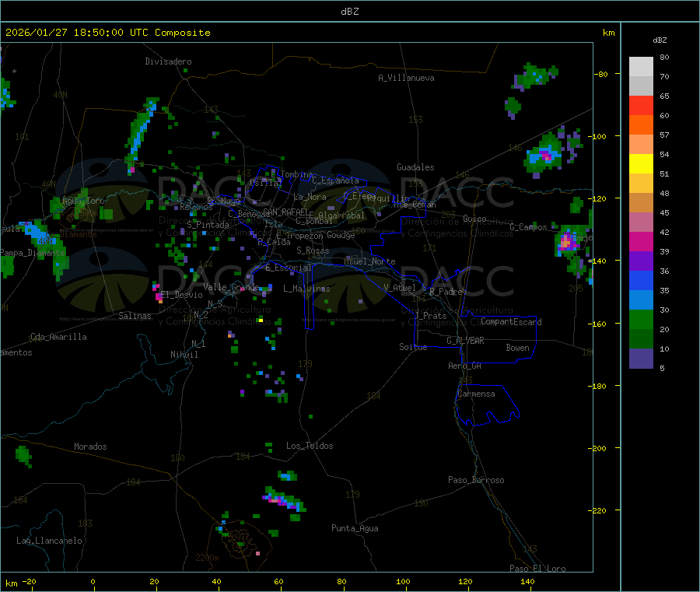This screenshot has width=700, height=592.
Task: Select the Los_Toldos place label
Action: point(310,446)
